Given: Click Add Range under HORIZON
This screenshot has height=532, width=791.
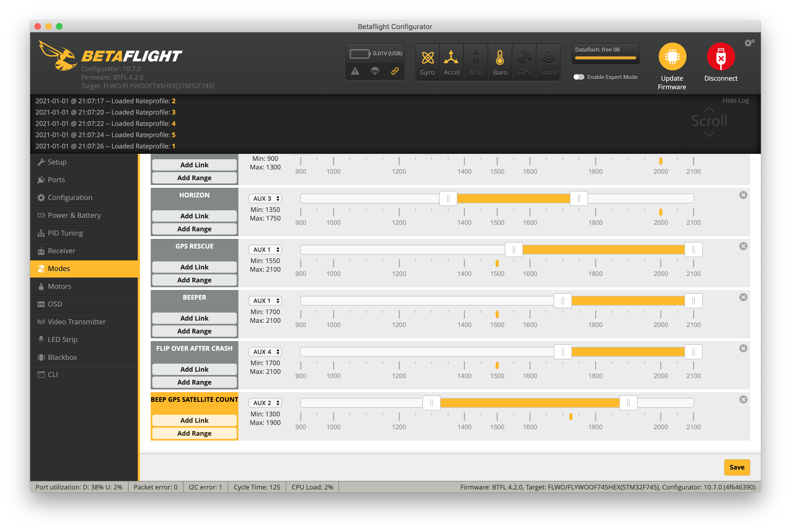Looking at the screenshot, I should coord(195,229).
